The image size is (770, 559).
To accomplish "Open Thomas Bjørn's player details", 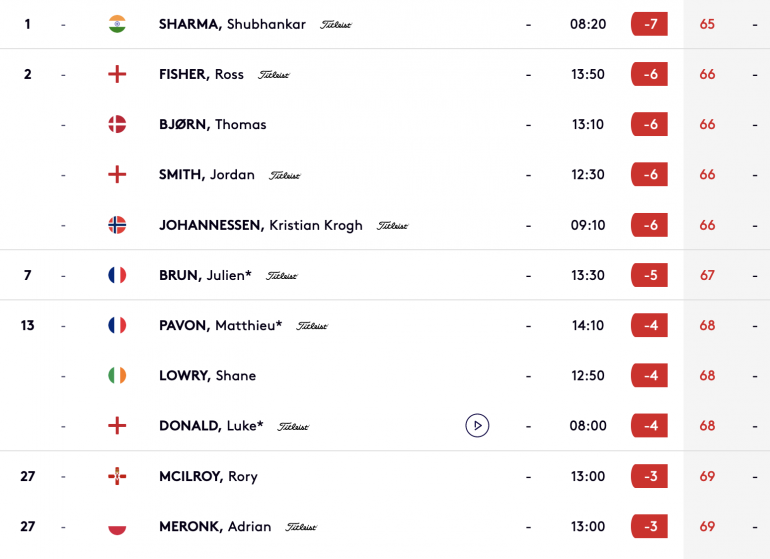I will click(x=213, y=124).
